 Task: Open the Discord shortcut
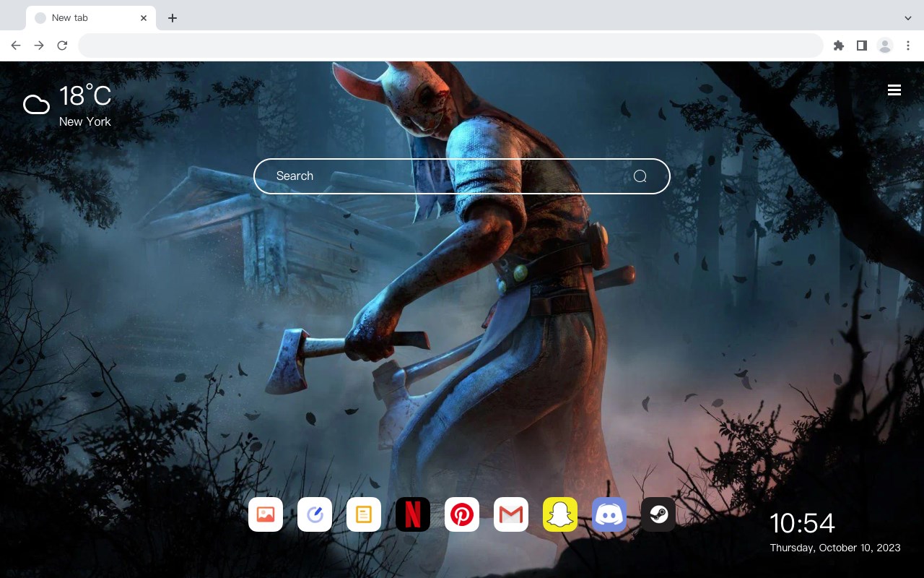609,514
